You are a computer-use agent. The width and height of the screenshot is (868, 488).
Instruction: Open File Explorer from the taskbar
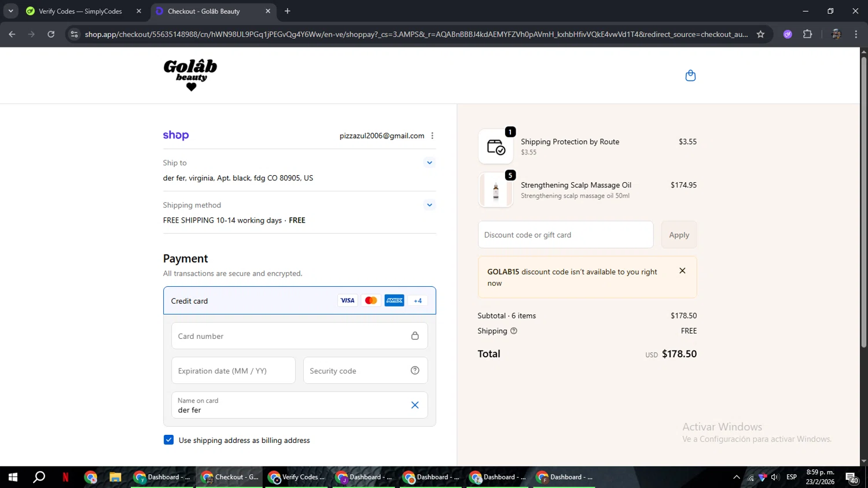(x=115, y=477)
